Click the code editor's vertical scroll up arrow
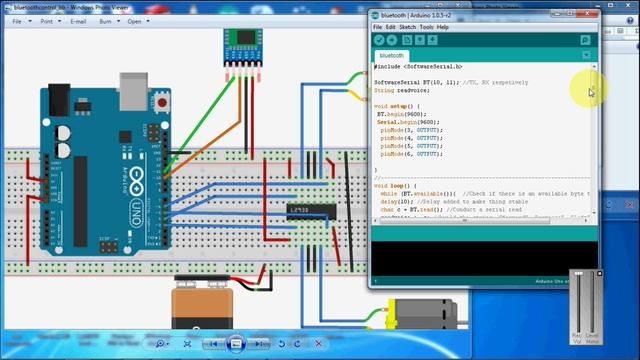 pos(594,67)
